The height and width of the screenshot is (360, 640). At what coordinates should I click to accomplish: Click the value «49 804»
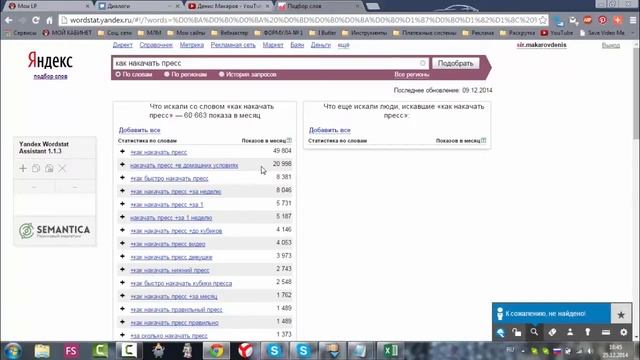pyautogui.click(x=282, y=151)
